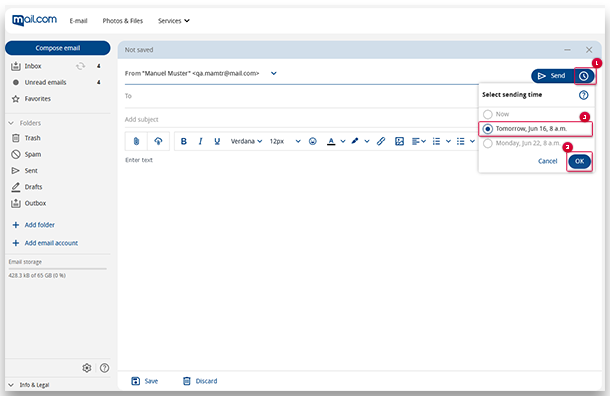Expand the highlight color dropdown arrow
Viewport: 610px width, 396px height.
367,141
